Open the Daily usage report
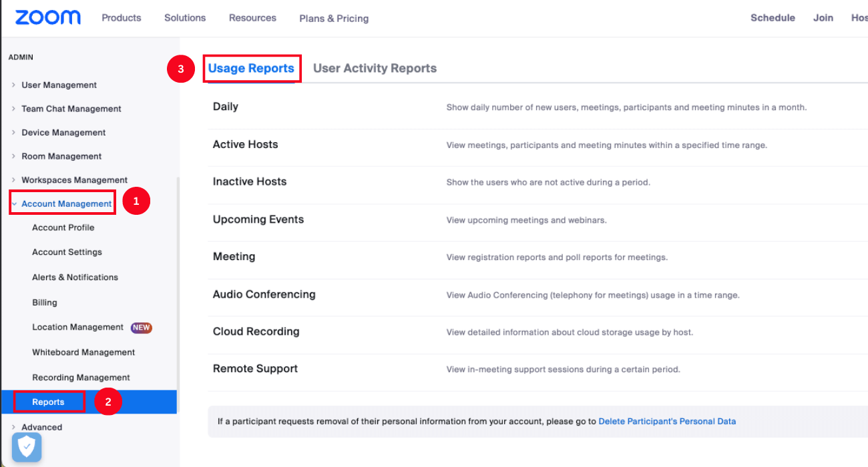This screenshot has height=467, width=868. tap(226, 107)
